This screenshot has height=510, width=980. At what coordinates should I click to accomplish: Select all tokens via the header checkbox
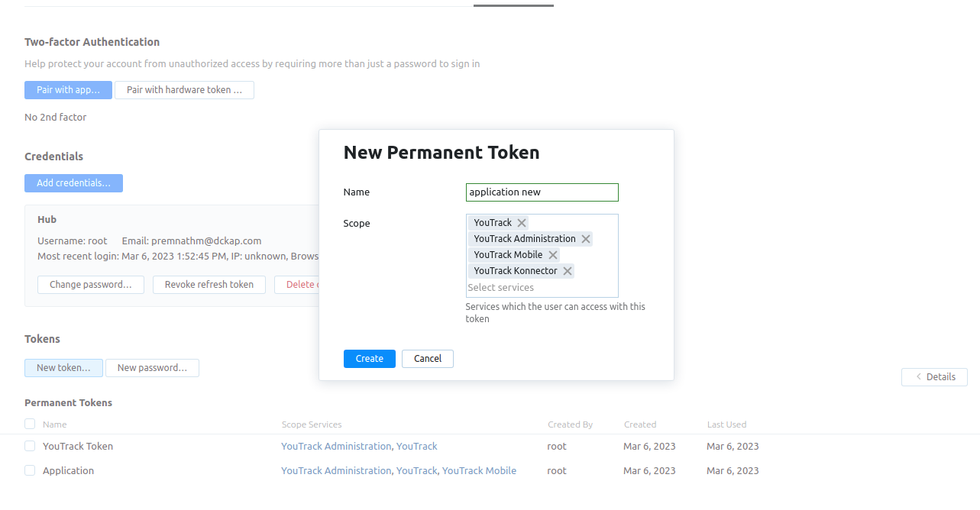29,424
